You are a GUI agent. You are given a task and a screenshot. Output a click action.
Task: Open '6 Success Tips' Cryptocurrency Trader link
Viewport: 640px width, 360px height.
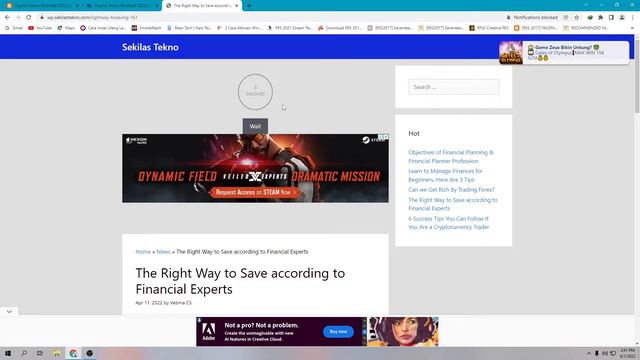tap(449, 223)
